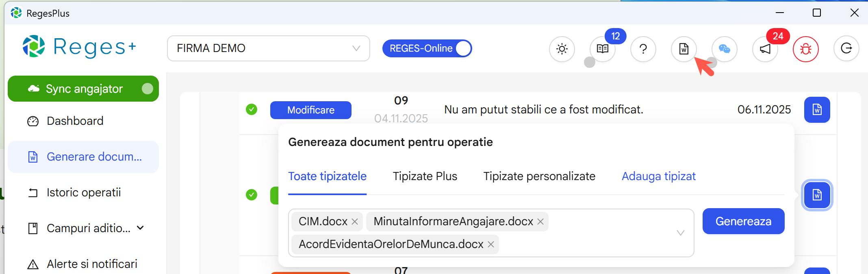
Task: Click the Genereaza button
Action: click(x=744, y=221)
